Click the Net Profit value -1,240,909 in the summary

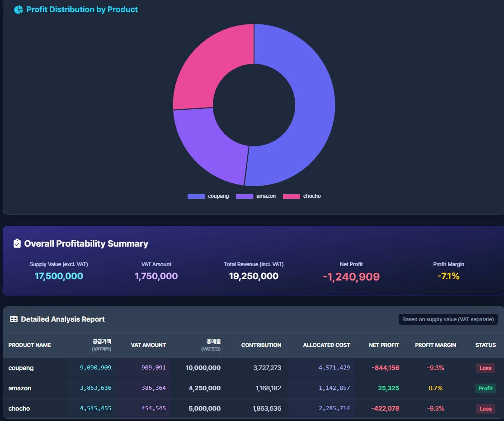pyautogui.click(x=351, y=276)
